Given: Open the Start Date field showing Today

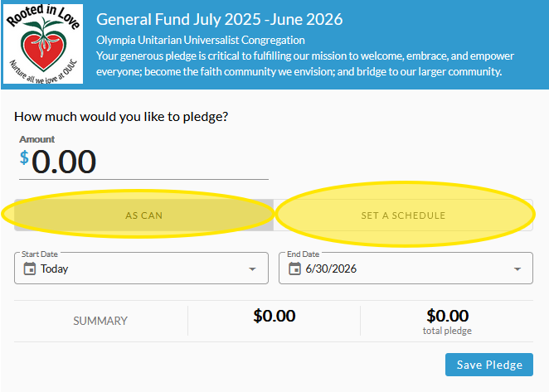Looking at the screenshot, I should [x=142, y=268].
